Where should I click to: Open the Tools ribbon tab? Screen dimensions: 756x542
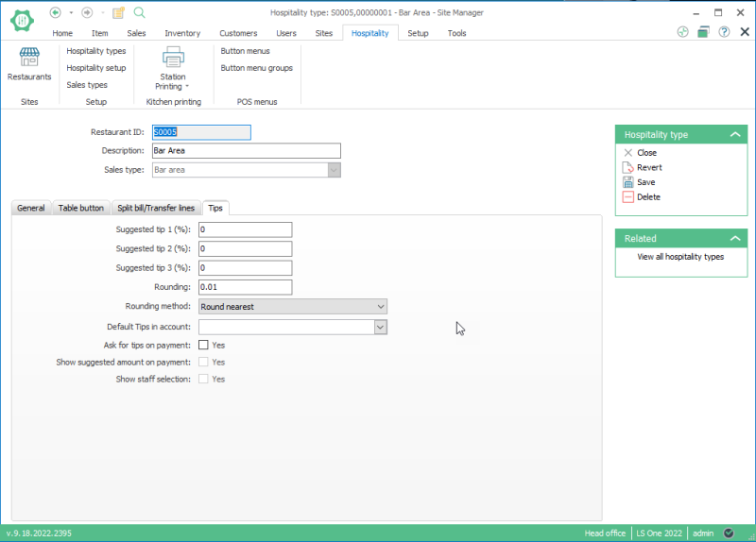456,33
